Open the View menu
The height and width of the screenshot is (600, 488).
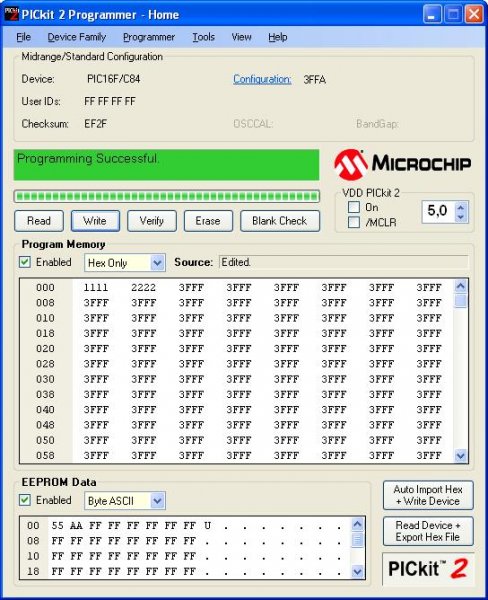(241, 37)
